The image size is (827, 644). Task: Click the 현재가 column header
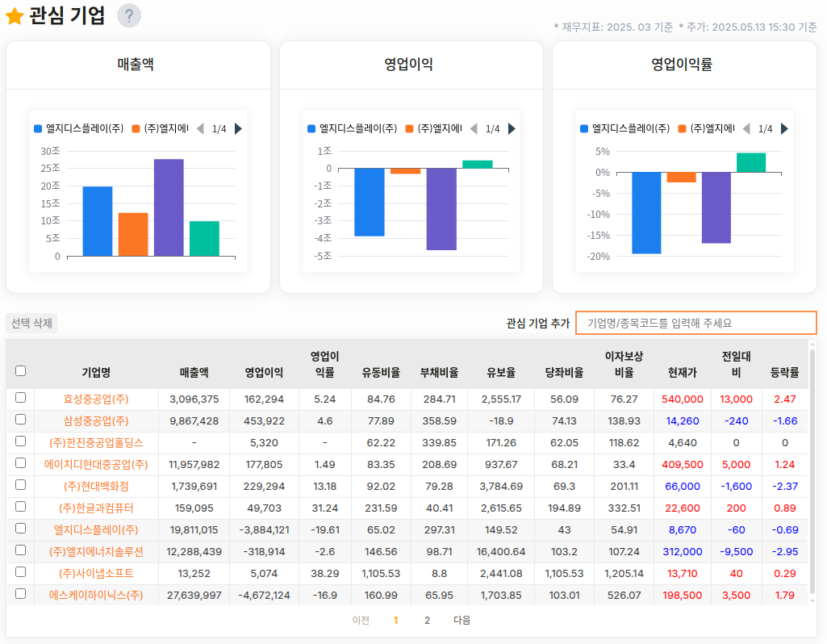click(x=683, y=372)
